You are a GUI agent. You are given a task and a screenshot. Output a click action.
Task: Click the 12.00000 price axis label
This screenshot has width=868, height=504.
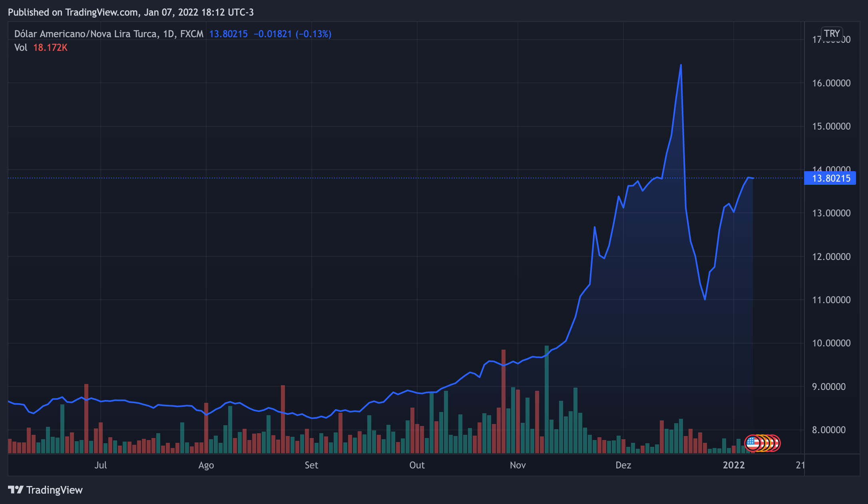[831, 256]
